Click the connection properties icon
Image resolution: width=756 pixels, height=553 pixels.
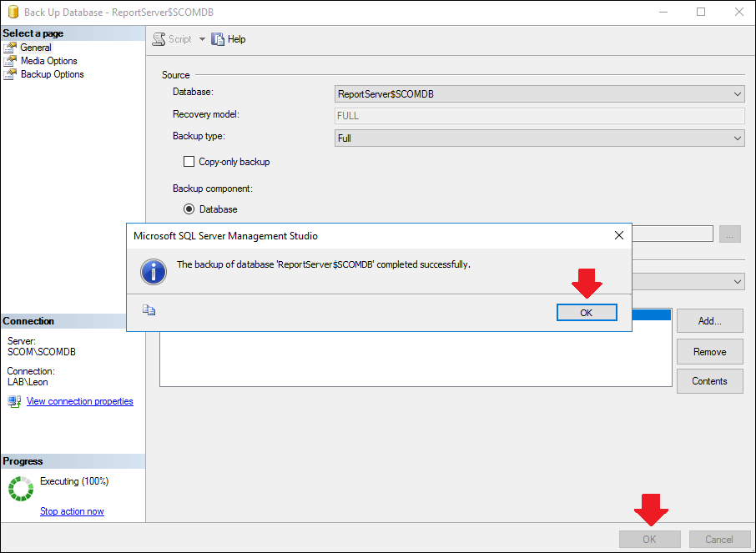(x=14, y=401)
